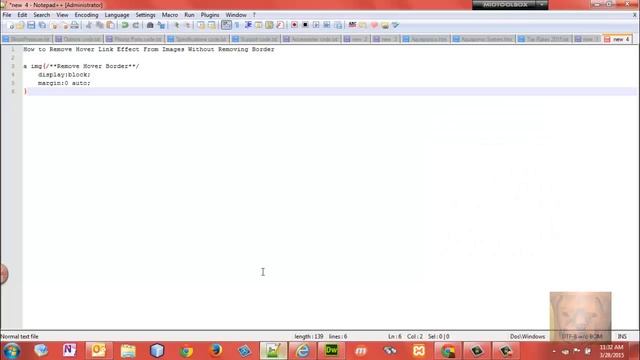Image resolution: width=640 pixels, height=360 pixels.
Task: Click the Redo toolbar icon
Action: click(x=136, y=25)
